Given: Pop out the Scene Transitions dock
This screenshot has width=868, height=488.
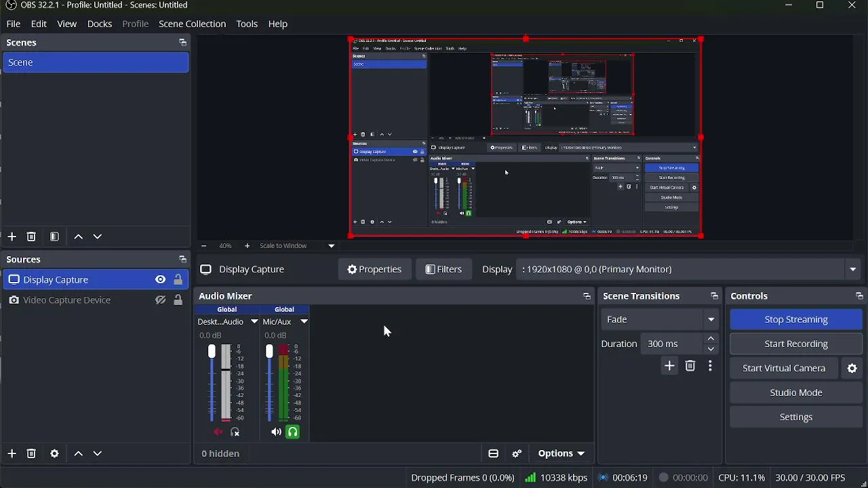Looking at the screenshot, I should (714, 296).
